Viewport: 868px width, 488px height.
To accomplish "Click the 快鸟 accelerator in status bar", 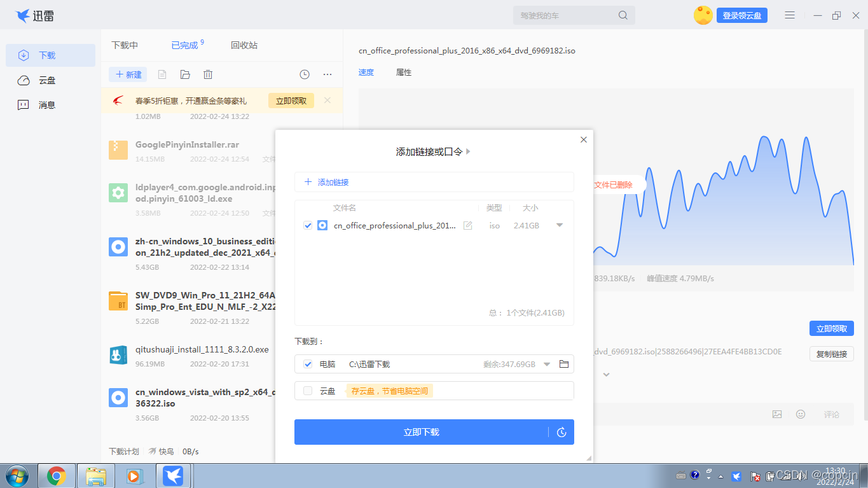I will pos(161,451).
